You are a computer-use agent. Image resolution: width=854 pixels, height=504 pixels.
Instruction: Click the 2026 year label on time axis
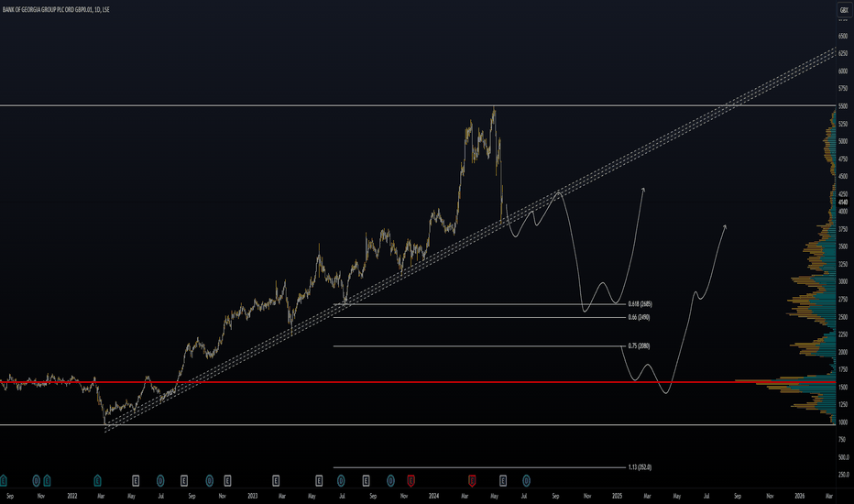[x=800, y=496]
